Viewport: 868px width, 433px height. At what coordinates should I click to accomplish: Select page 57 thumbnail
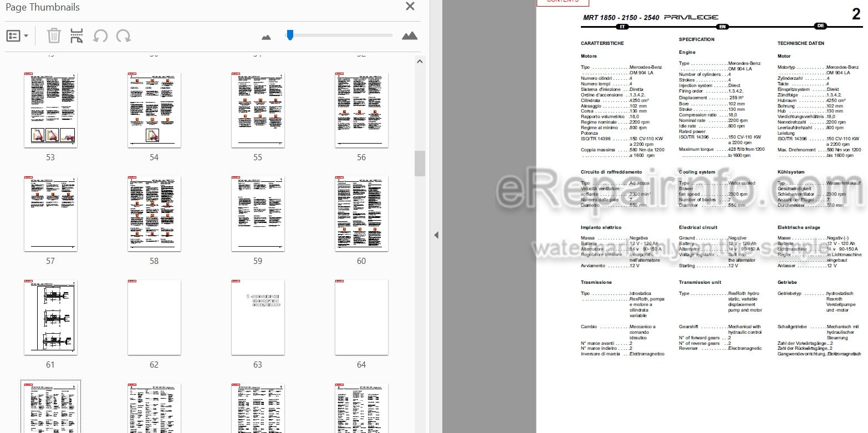coord(50,213)
